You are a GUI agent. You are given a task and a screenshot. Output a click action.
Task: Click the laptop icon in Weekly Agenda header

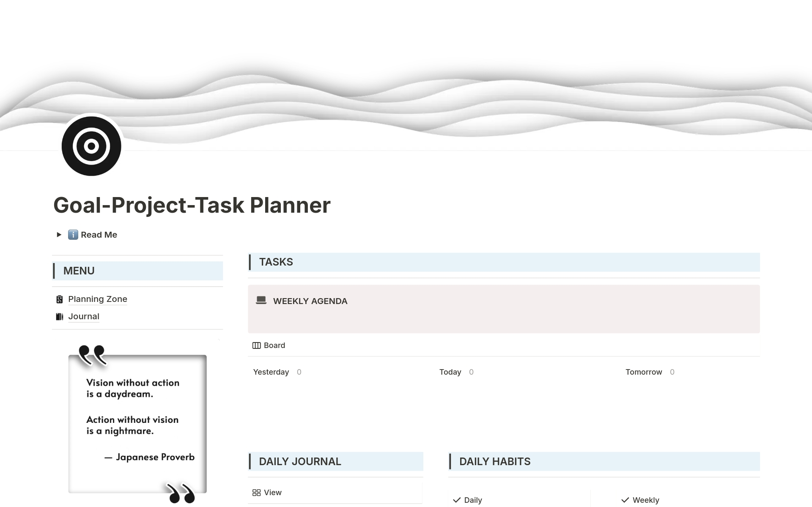[261, 300]
